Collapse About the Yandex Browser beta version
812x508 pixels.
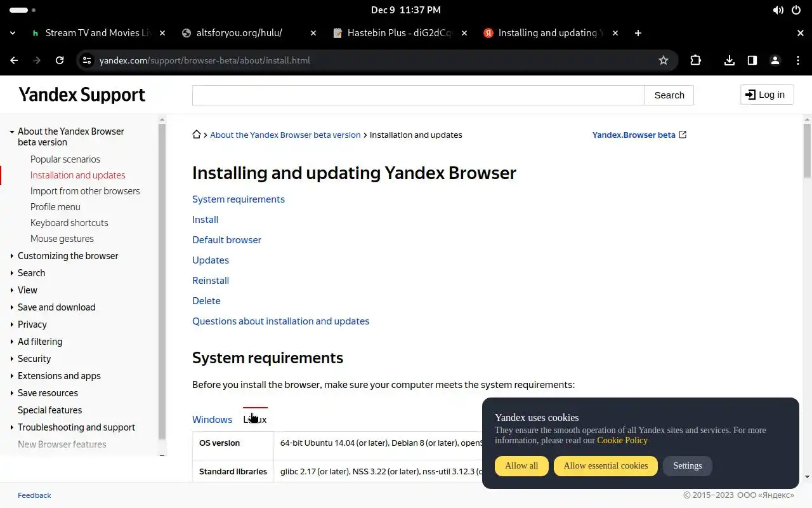pos(12,132)
